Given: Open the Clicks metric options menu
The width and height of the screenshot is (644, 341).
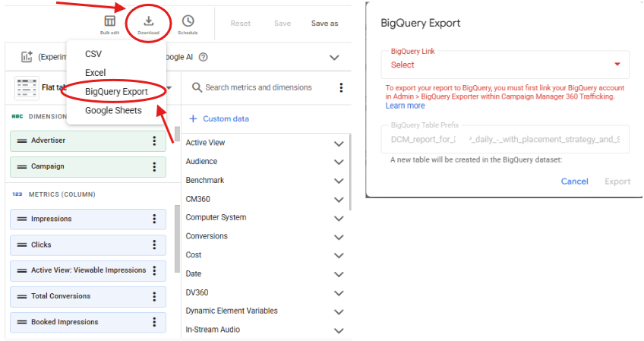Looking at the screenshot, I should (154, 245).
